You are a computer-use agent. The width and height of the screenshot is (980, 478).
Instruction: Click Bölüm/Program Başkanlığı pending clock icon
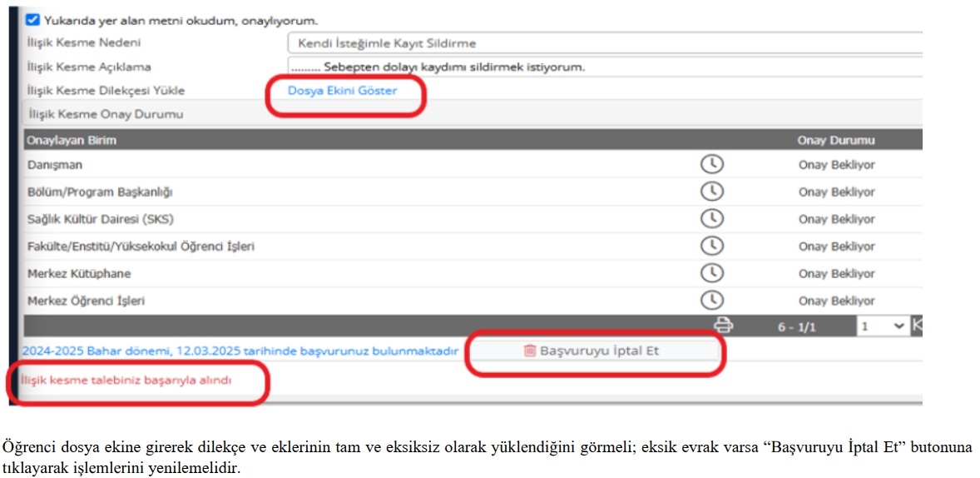711,192
